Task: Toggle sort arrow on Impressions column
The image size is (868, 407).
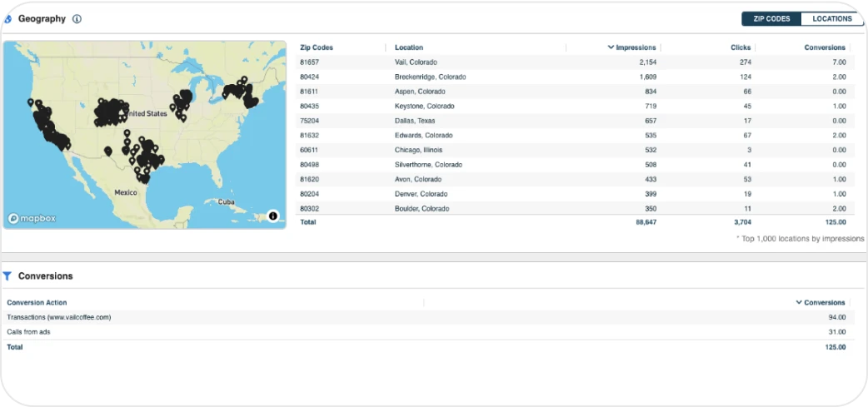Action: [x=611, y=47]
